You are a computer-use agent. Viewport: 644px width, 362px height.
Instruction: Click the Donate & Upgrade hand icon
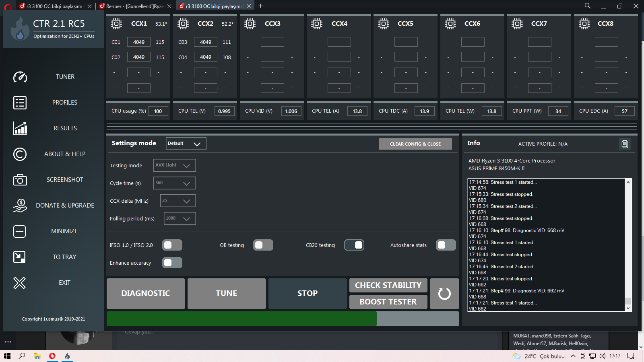tap(20, 206)
